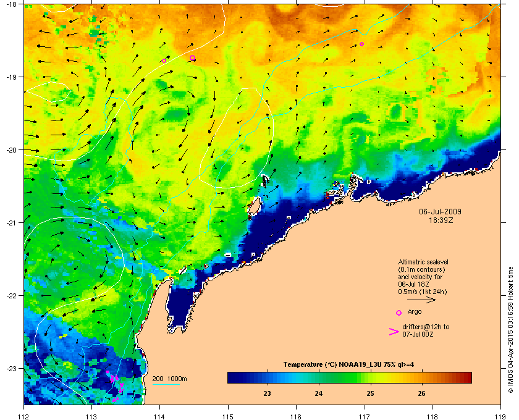Click the Argo float marker near longitude 117

pos(362,44)
